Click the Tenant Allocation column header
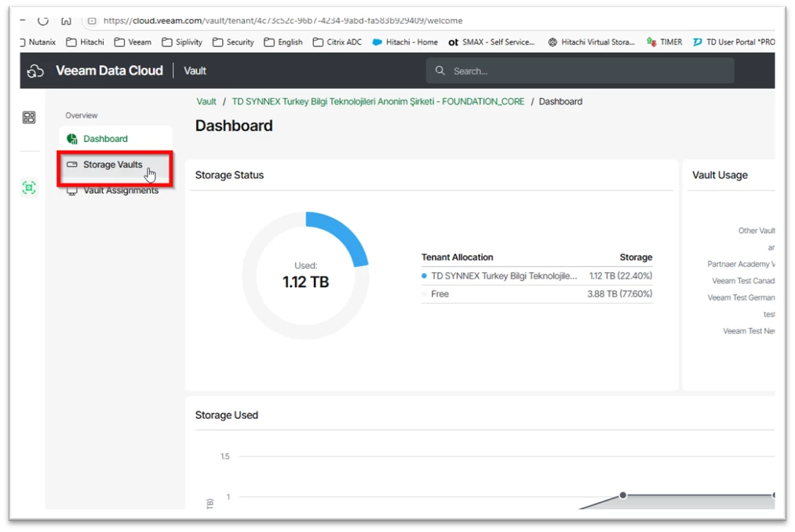This screenshot has width=795, height=532. (458, 257)
